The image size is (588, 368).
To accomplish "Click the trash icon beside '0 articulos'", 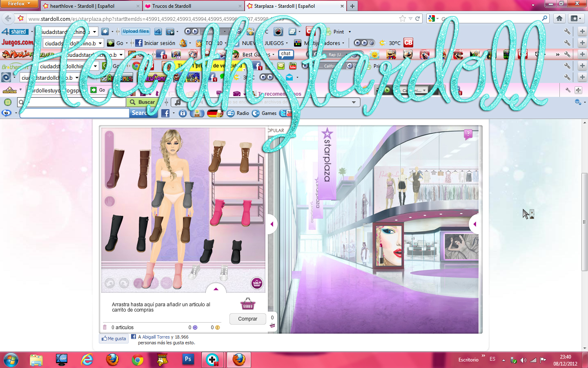I will click(x=105, y=327).
